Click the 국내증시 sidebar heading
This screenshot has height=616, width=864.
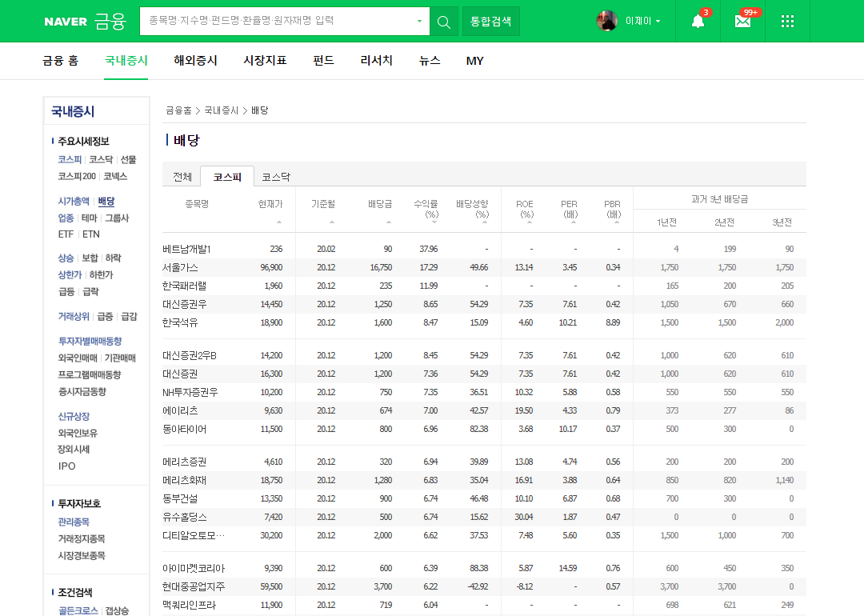coord(73,111)
